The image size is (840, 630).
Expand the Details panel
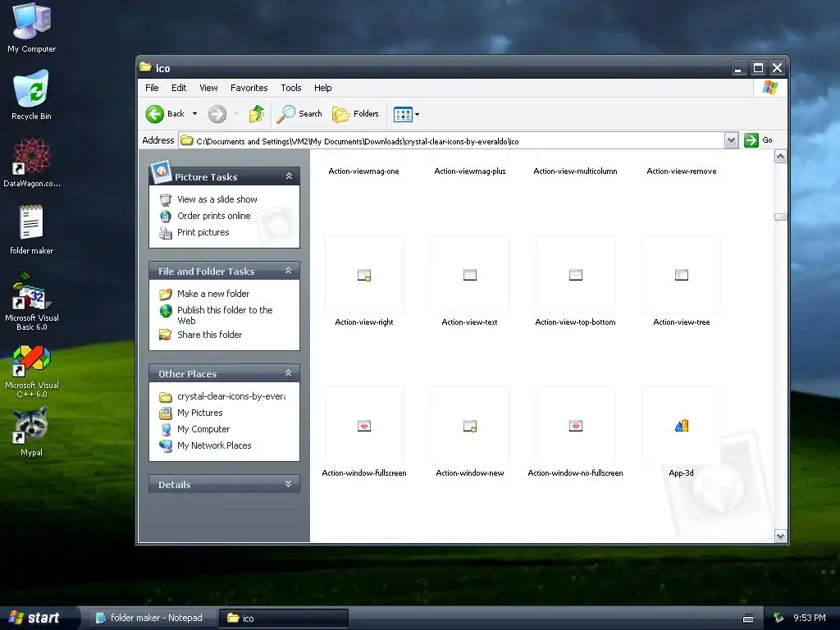coord(288,484)
